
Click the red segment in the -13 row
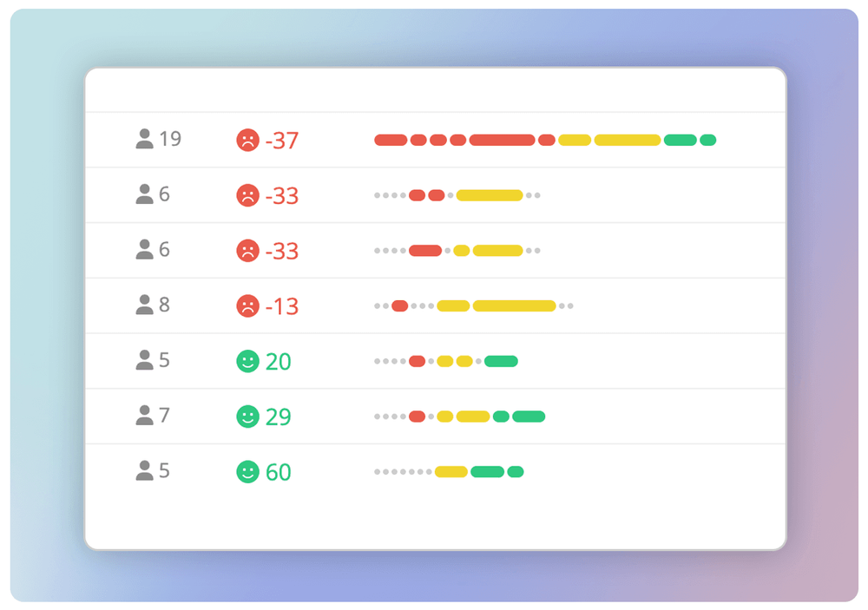tap(399, 306)
